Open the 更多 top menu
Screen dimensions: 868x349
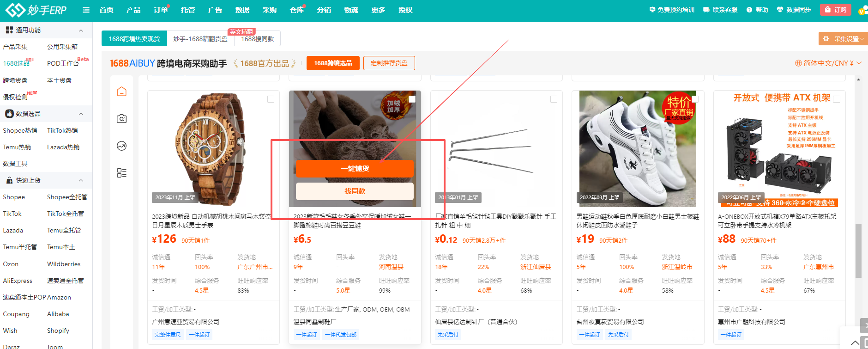click(379, 10)
